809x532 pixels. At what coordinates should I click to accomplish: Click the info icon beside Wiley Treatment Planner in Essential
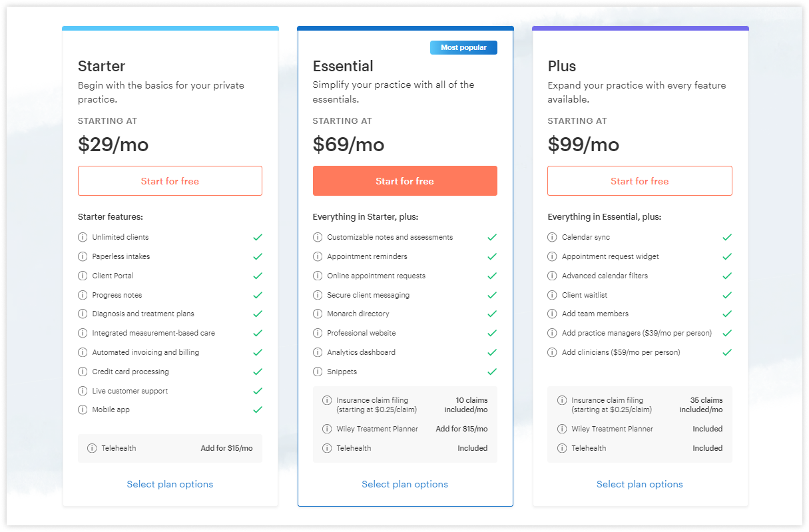pos(327,429)
